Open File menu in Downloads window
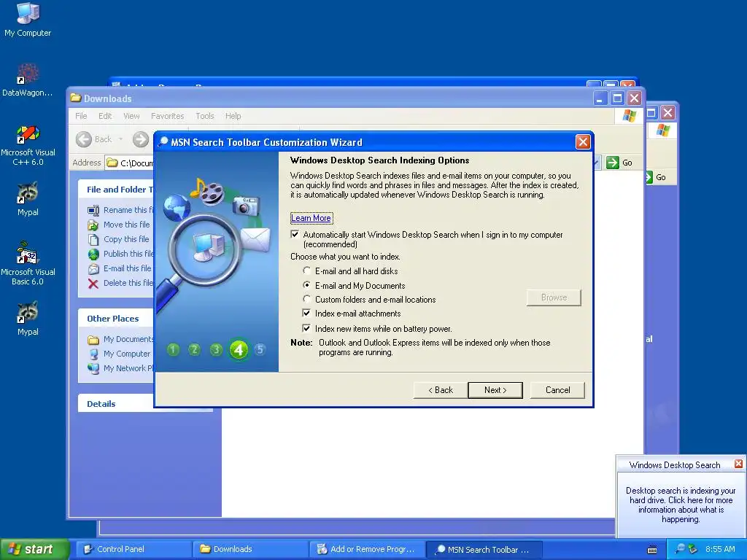The image size is (747, 560). coord(81,116)
